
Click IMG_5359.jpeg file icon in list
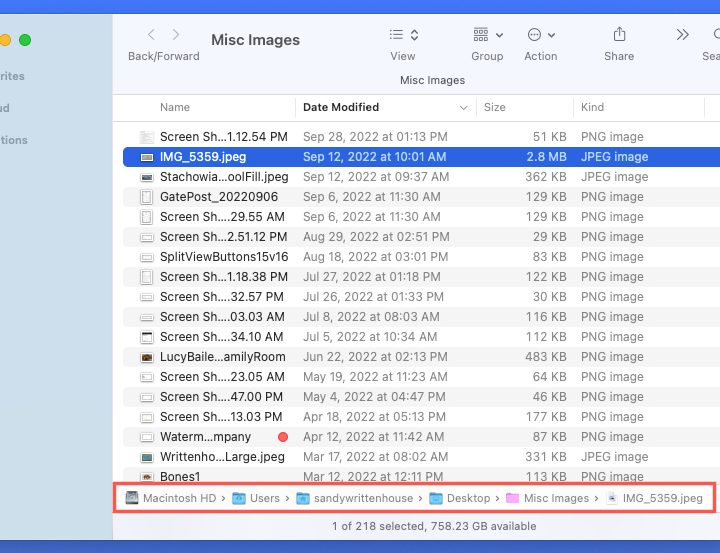[147, 157]
